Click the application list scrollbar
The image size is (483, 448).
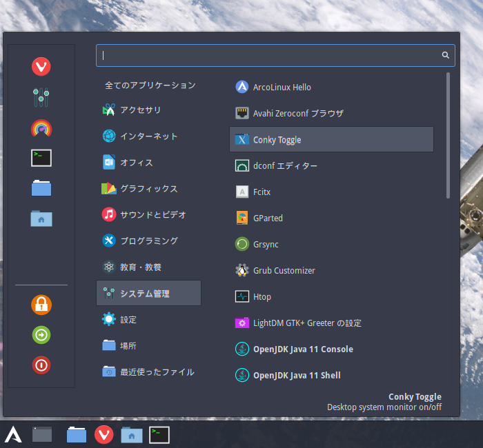pos(448,135)
